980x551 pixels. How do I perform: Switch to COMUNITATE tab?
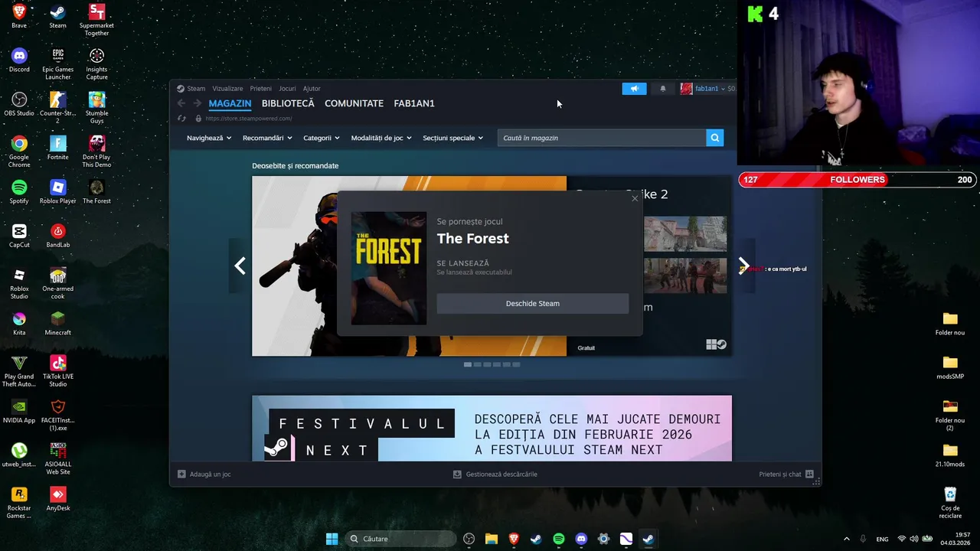pyautogui.click(x=354, y=103)
